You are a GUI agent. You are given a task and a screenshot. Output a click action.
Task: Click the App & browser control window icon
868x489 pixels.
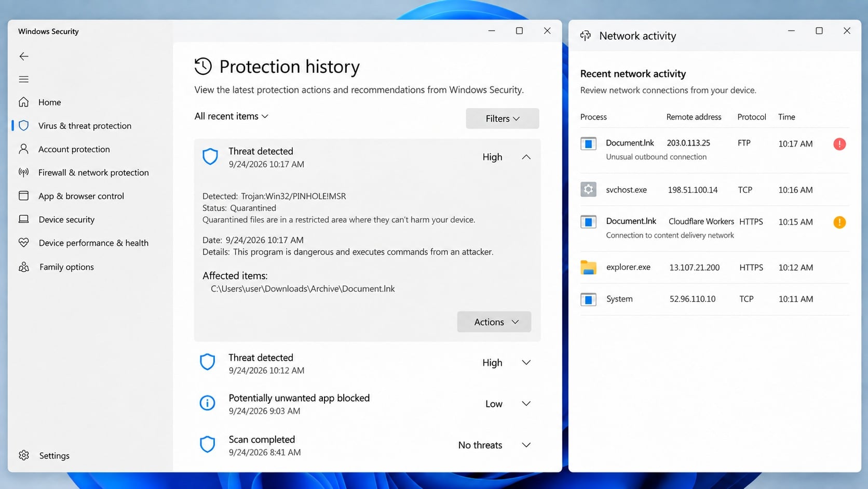tap(24, 195)
